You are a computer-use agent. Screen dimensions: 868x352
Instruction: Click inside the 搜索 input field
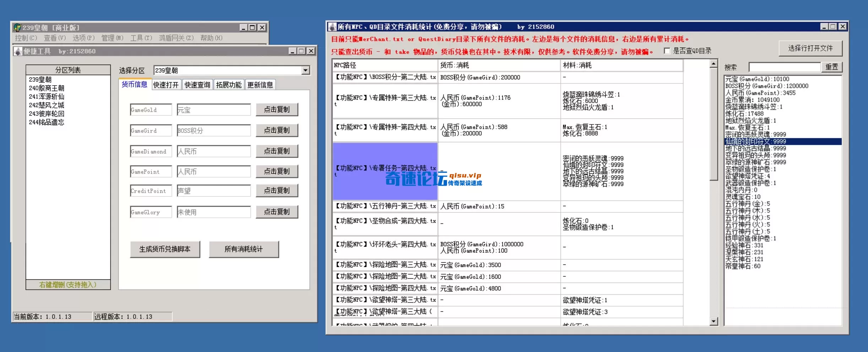click(784, 67)
